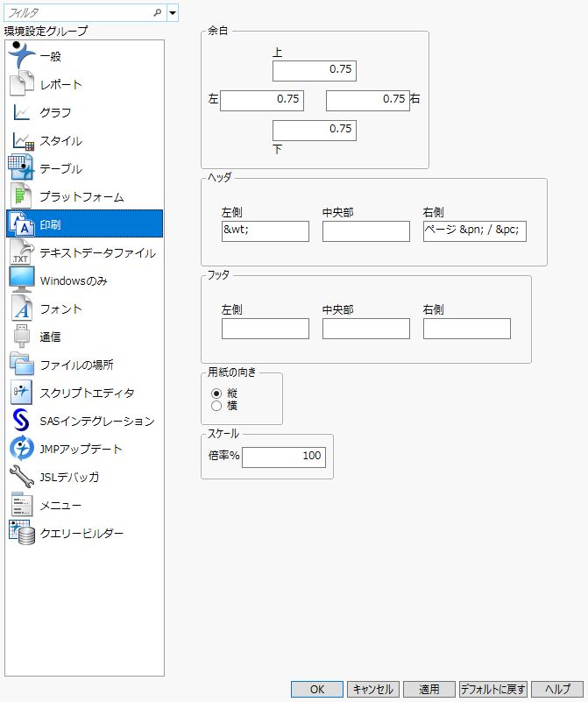Click footer 右側 field
The image size is (588, 702).
tap(467, 329)
